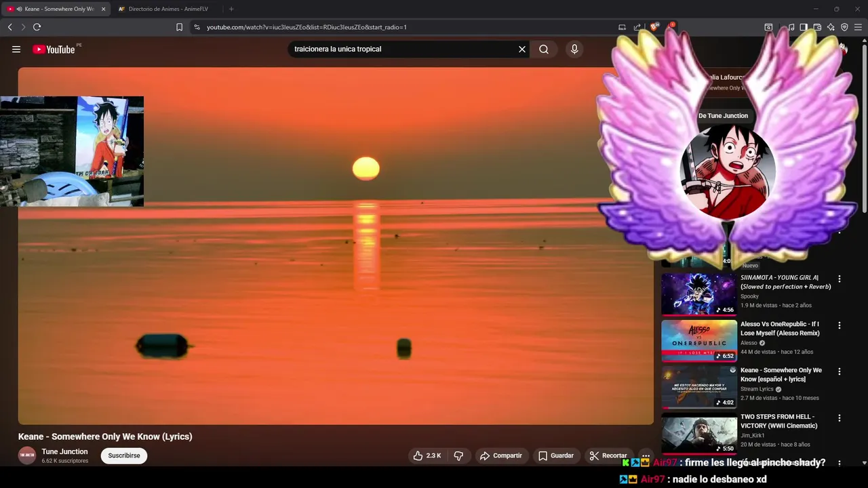Open the Brave Wallet icon
868x488 pixels.
pos(817,27)
